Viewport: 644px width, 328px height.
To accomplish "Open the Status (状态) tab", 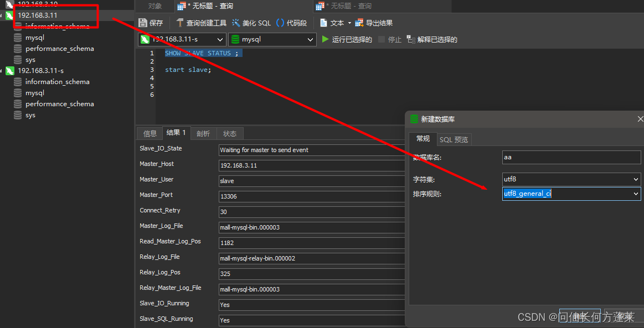I will point(230,133).
